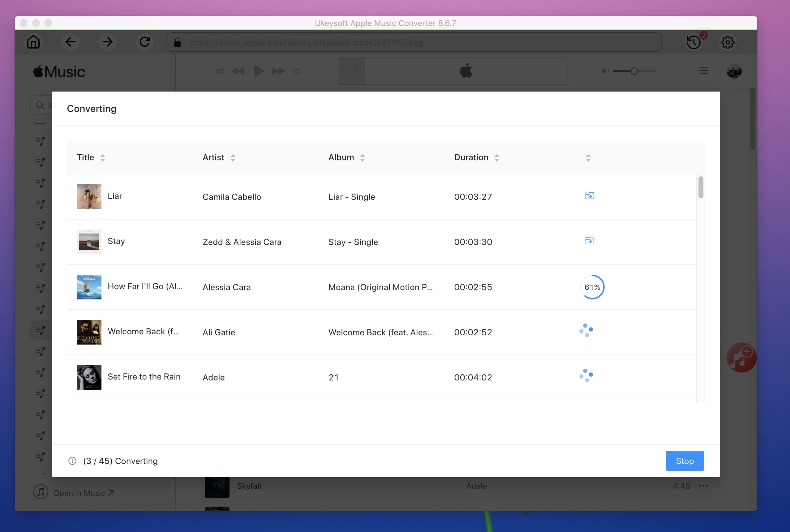The height and width of the screenshot is (532, 790).
Task: Click the folder icon for Liar song
Action: point(589,195)
